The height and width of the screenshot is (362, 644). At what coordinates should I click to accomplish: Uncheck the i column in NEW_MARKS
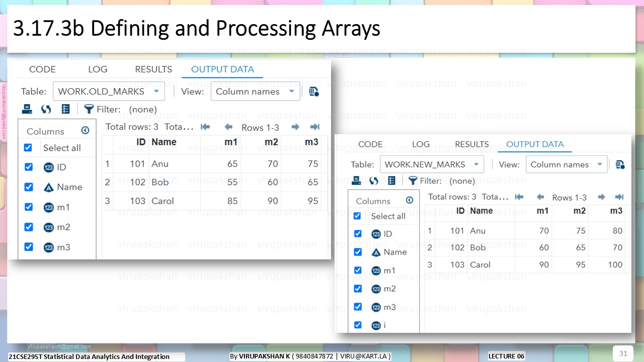pyautogui.click(x=358, y=325)
